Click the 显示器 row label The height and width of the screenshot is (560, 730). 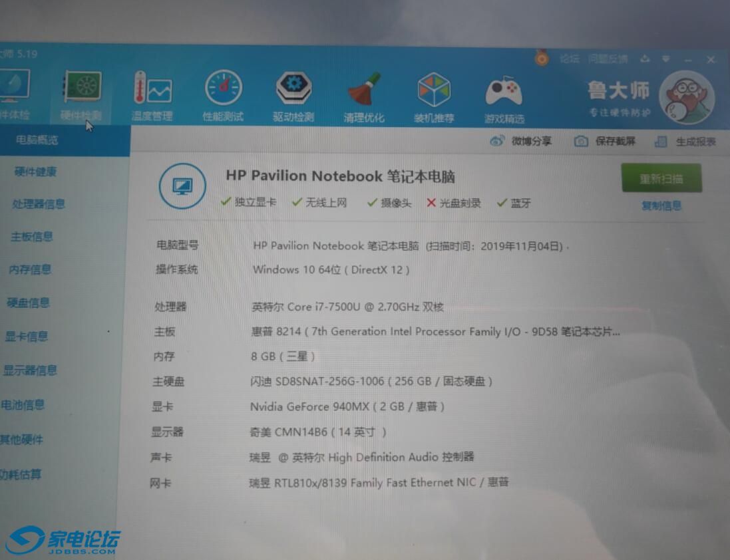167,432
